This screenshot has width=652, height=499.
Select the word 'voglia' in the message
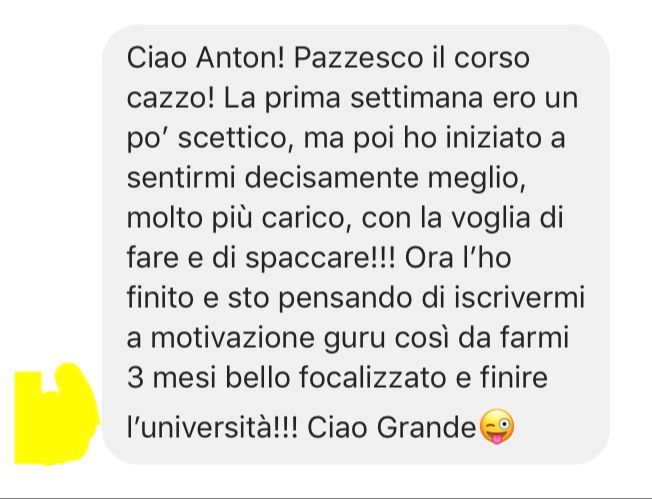[490, 219]
